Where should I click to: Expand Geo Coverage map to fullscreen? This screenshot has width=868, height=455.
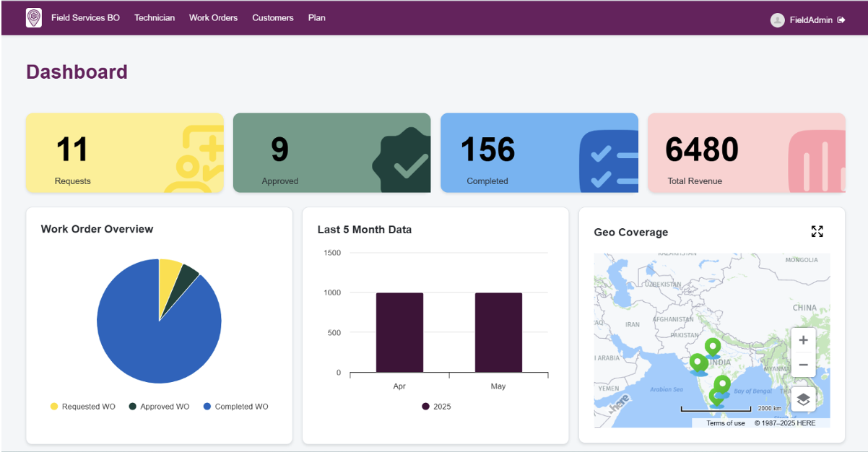[x=817, y=231]
